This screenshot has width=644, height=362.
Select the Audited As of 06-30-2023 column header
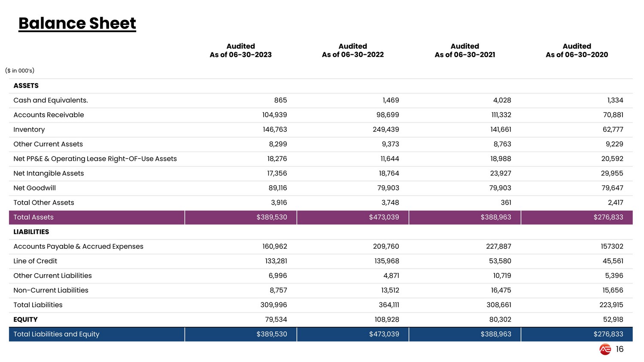point(240,51)
